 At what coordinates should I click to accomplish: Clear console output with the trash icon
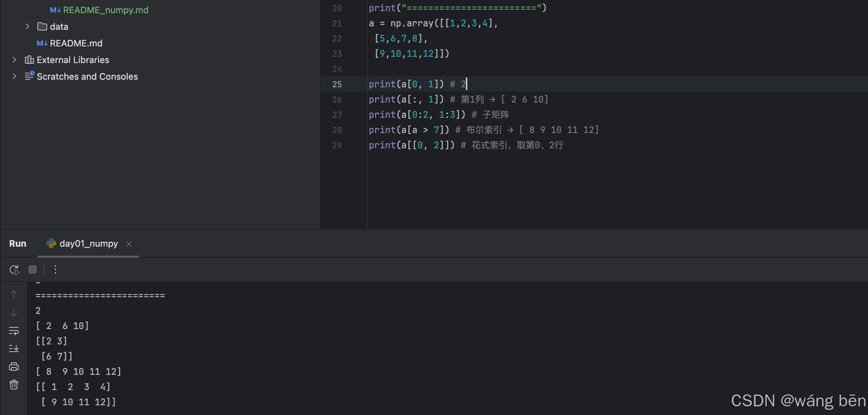[14, 385]
